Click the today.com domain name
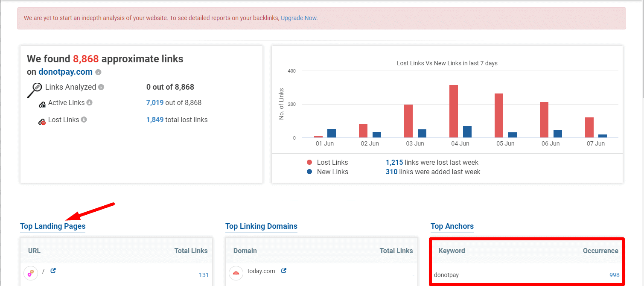 point(261,271)
